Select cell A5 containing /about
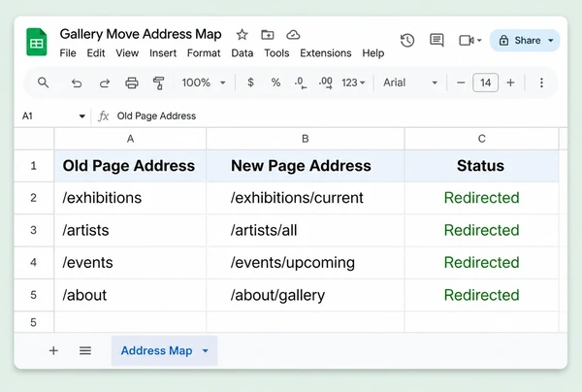The height and width of the screenshot is (392, 582). (130, 295)
